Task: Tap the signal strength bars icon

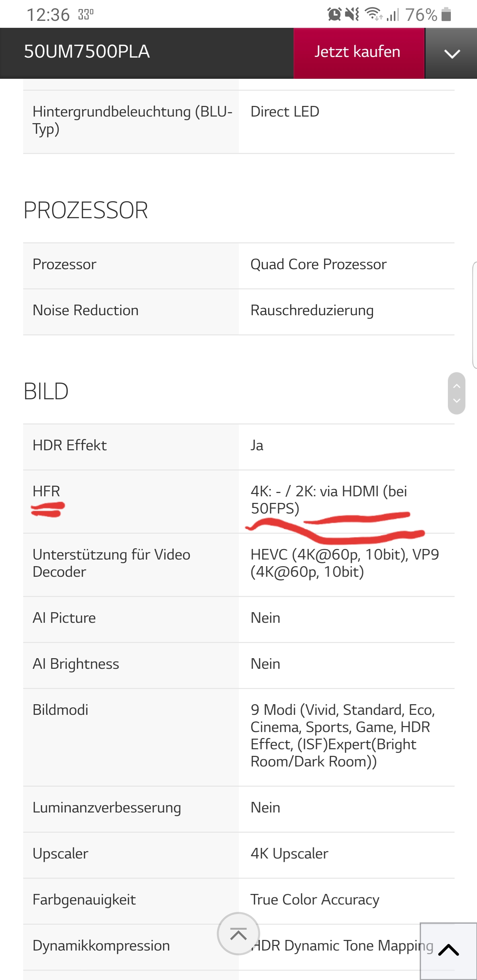Action: [393, 15]
